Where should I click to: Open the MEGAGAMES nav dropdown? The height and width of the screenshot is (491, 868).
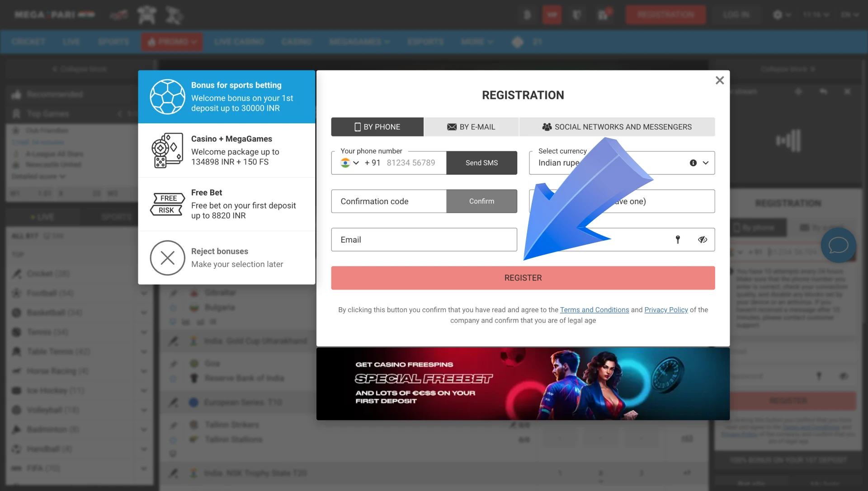click(359, 42)
